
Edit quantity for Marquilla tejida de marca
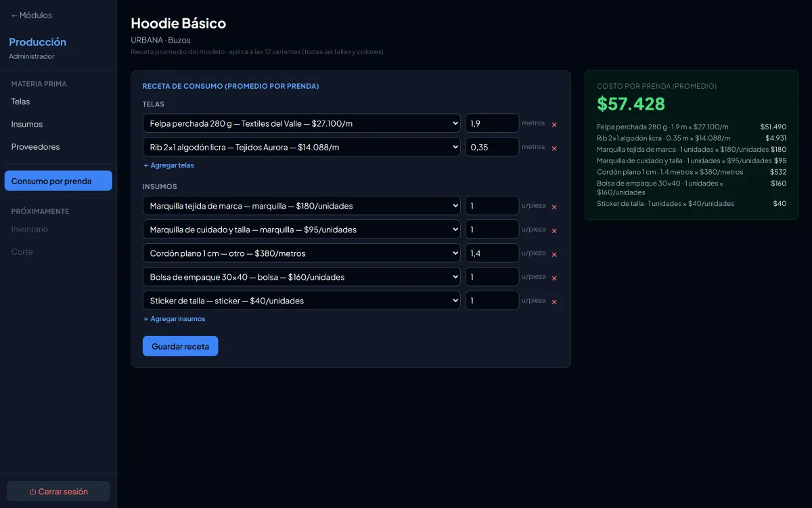pyautogui.click(x=492, y=206)
